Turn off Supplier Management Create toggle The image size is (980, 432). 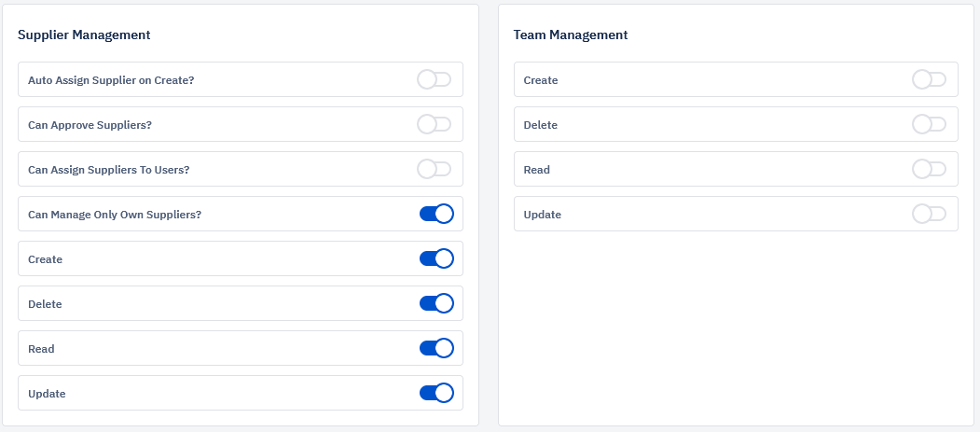[x=436, y=258]
